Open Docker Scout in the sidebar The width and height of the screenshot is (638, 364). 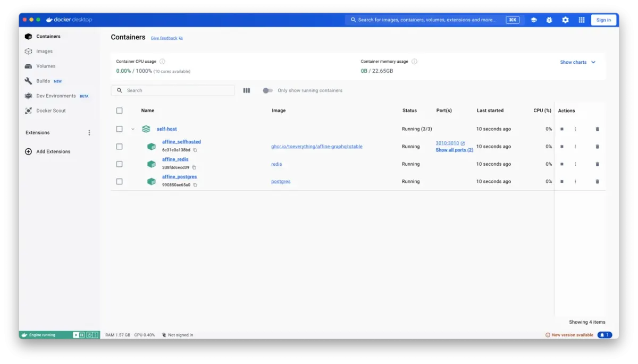point(51,111)
